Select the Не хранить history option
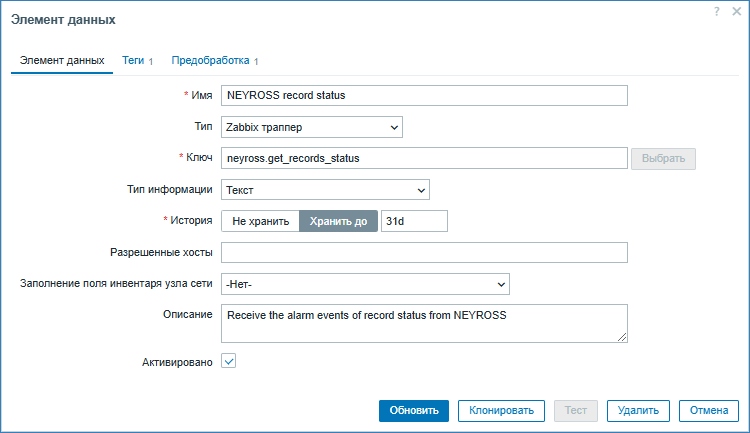750x433 pixels. pyautogui.click(x=260, y=221)
